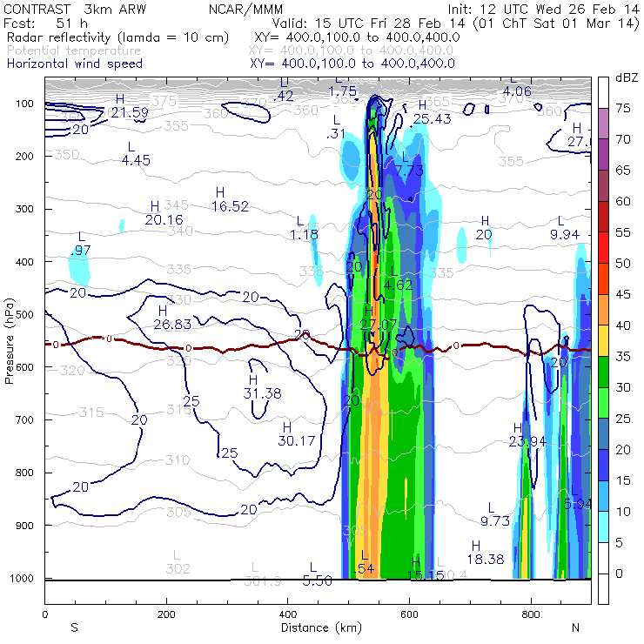Click the 'dBZ' unit label above color bar
The width and height of the screenshot is (644, 644).
pyautogui.click(x=627, y=77)
